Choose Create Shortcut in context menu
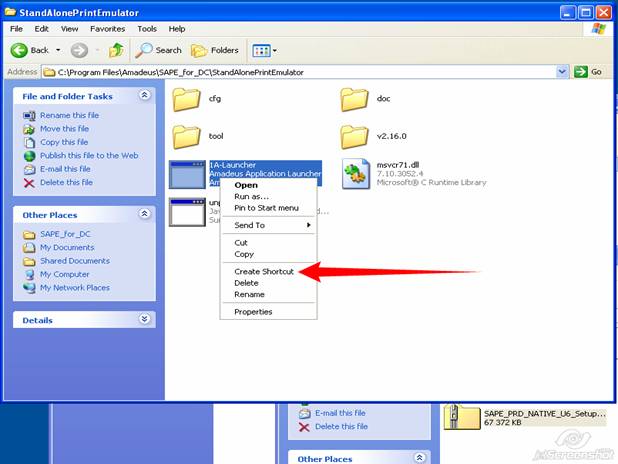Screen dimensions: 618x464 [x=268, y=272]
